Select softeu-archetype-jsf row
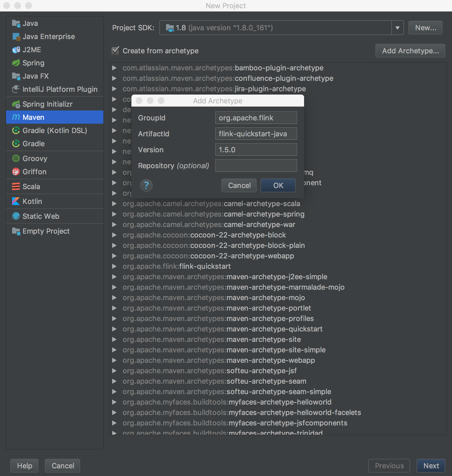 278,371
